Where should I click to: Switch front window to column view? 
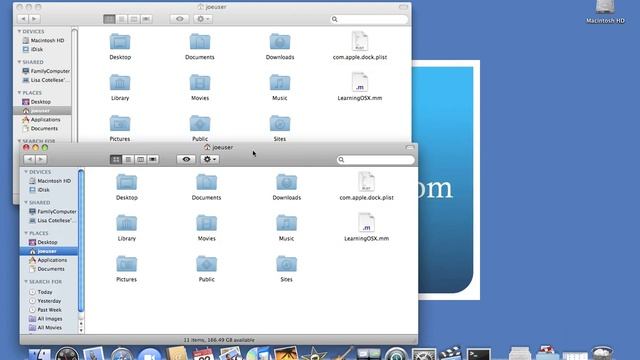140,159
